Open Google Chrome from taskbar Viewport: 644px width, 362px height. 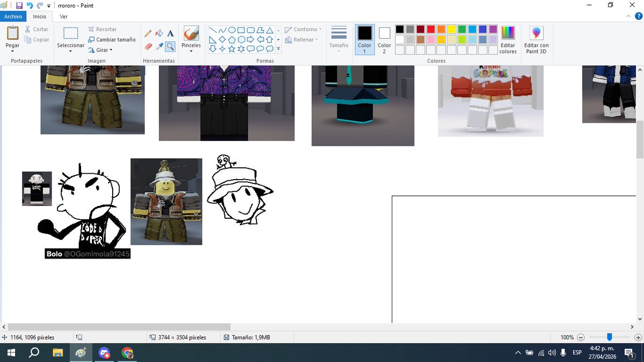[127, 353]
